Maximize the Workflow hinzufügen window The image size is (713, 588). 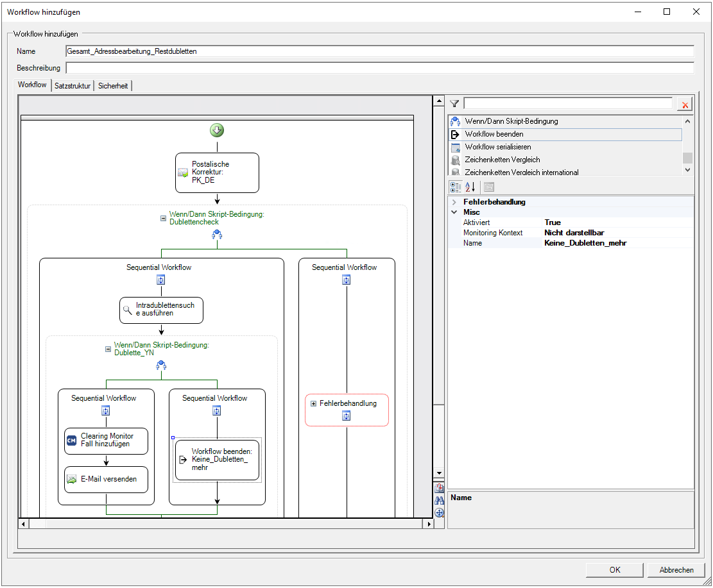[x=667, y=12]
